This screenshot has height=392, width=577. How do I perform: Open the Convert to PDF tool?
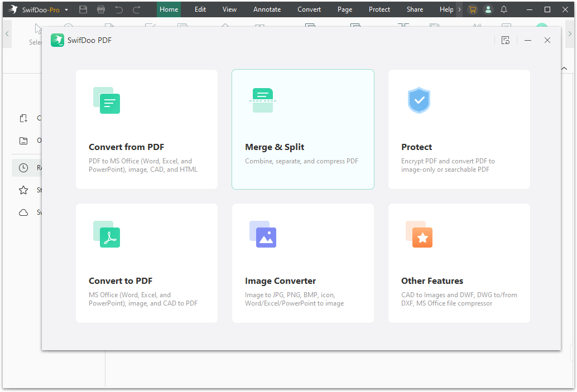pyautogui.click(x=146, y=263)
